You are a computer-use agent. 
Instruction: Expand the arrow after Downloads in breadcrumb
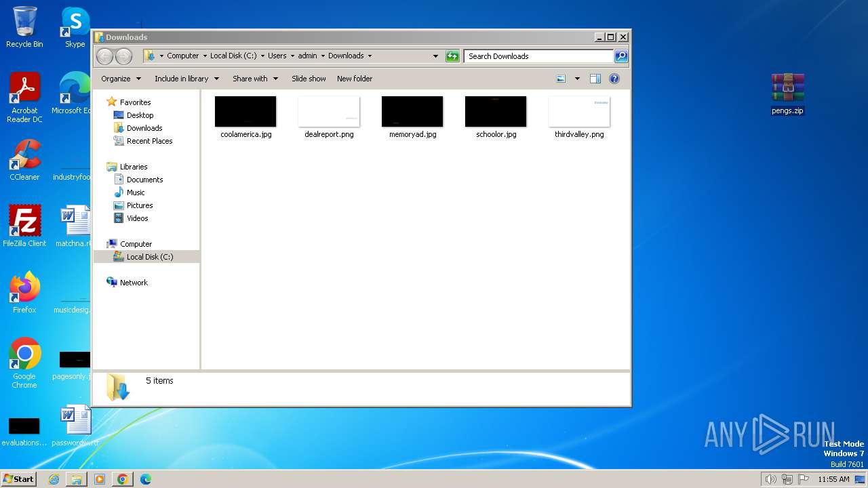[370, 56]
